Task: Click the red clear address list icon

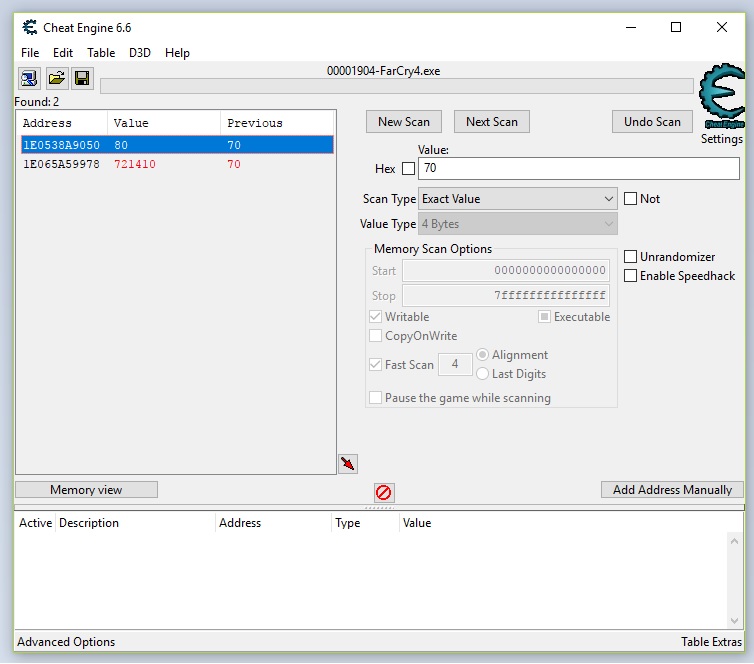Action: coord(384,492)
